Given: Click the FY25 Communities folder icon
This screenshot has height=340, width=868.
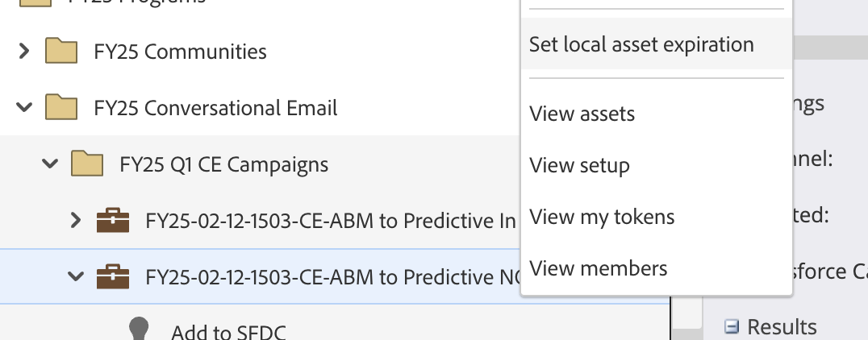Looking at the screenshot, I should pyautogui.click(x=61, y=51).
